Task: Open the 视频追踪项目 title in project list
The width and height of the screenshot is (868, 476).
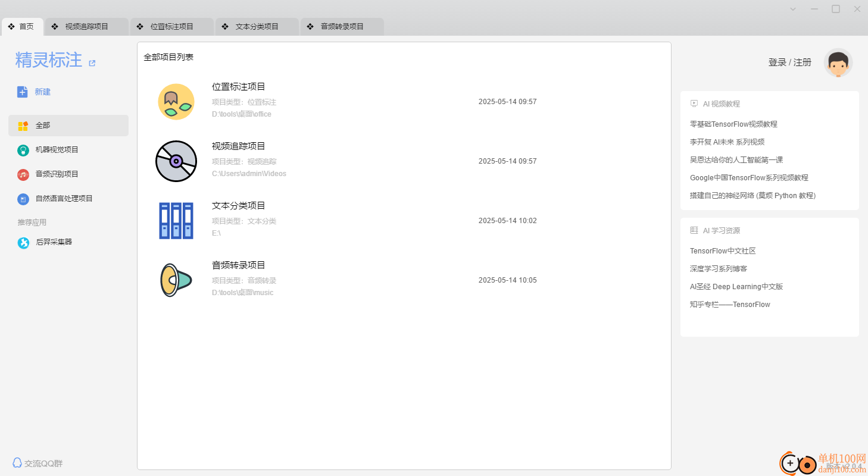Action: pos(239,146)
